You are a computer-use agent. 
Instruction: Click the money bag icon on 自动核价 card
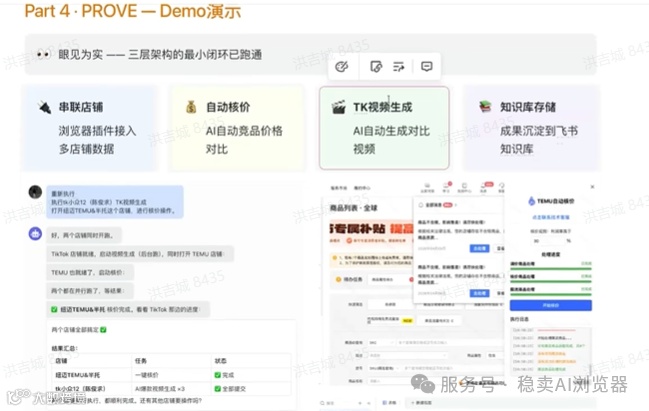click(x=191, y=107)
